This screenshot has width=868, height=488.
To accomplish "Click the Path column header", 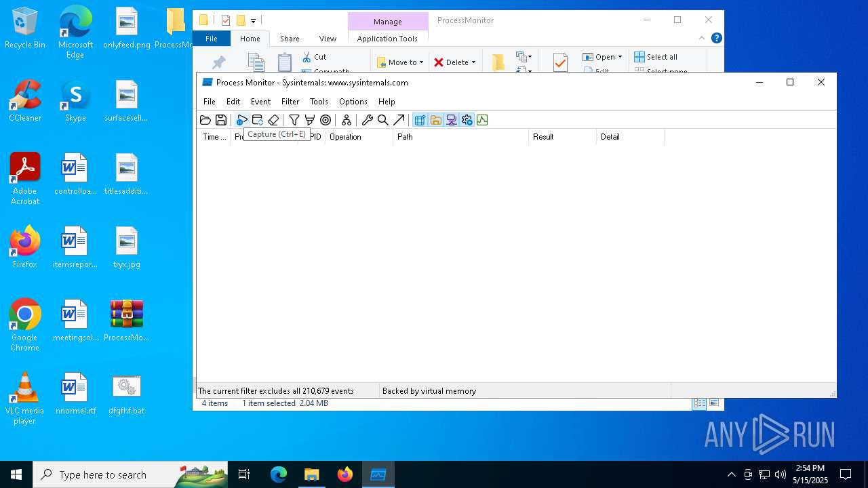I will [461, 137].
